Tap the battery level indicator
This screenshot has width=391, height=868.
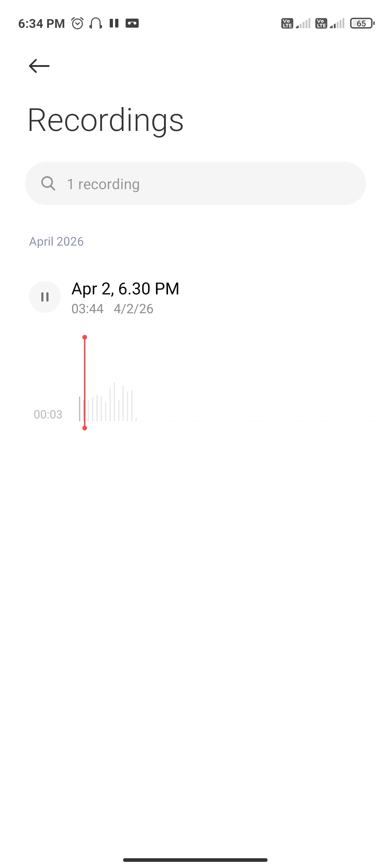[362, 24]
